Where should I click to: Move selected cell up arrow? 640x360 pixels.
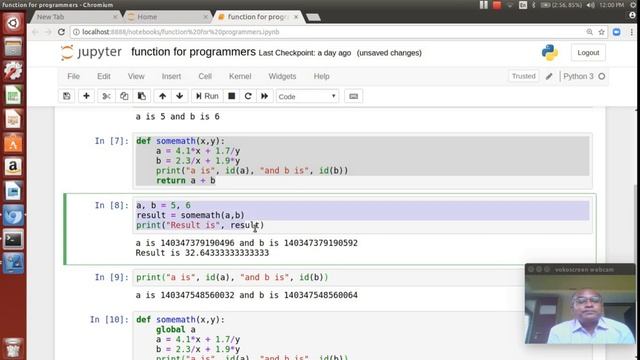click(162, 96)
